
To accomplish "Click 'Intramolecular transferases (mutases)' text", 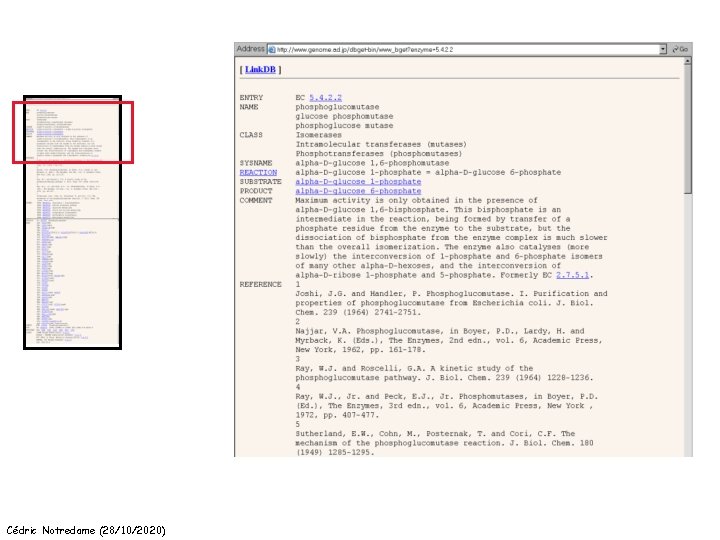I will [x=381, y=144].
